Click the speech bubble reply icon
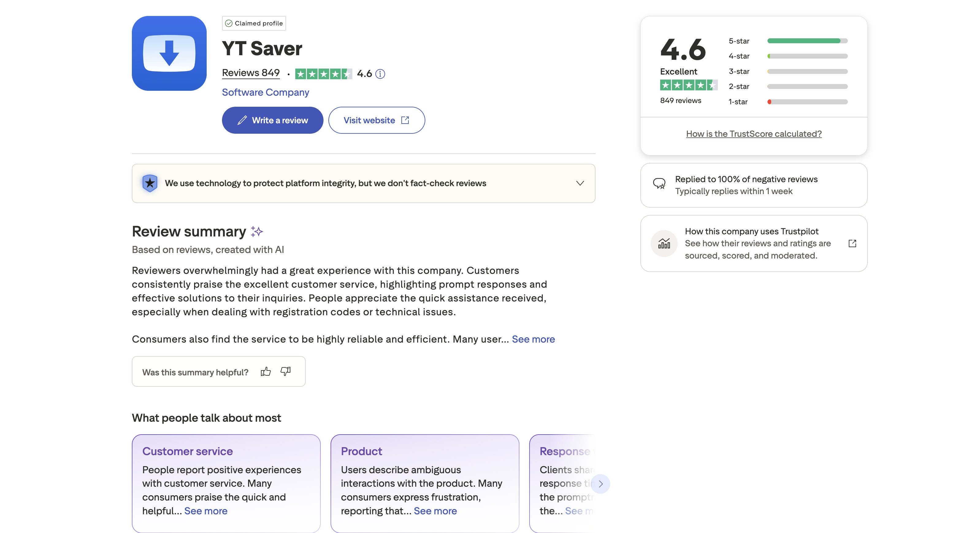This screenshot has width=980, height=533. [660, 184]
